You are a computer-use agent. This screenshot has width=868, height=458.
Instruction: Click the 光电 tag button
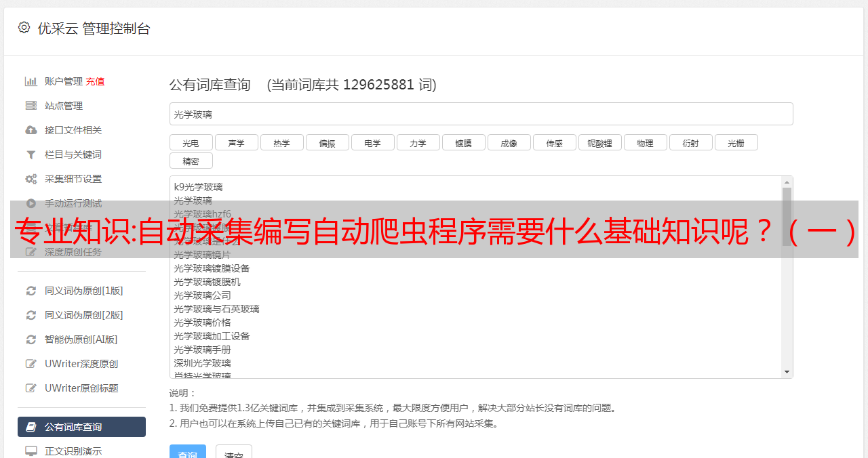[191, 142]
